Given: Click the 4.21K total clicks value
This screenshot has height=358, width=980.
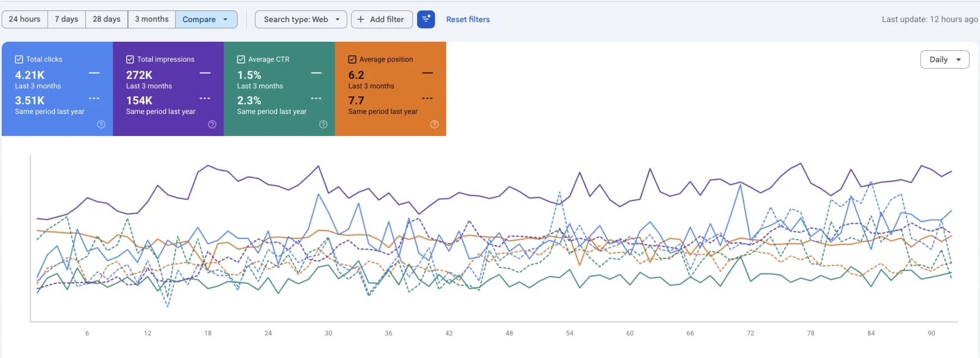Looking at the screenshot, I should 30,75.
